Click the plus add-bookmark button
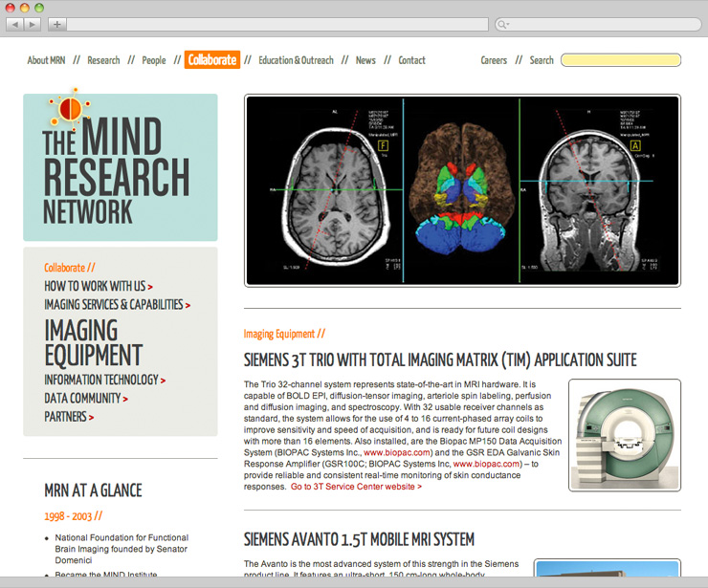 click(x=57, y=24)
